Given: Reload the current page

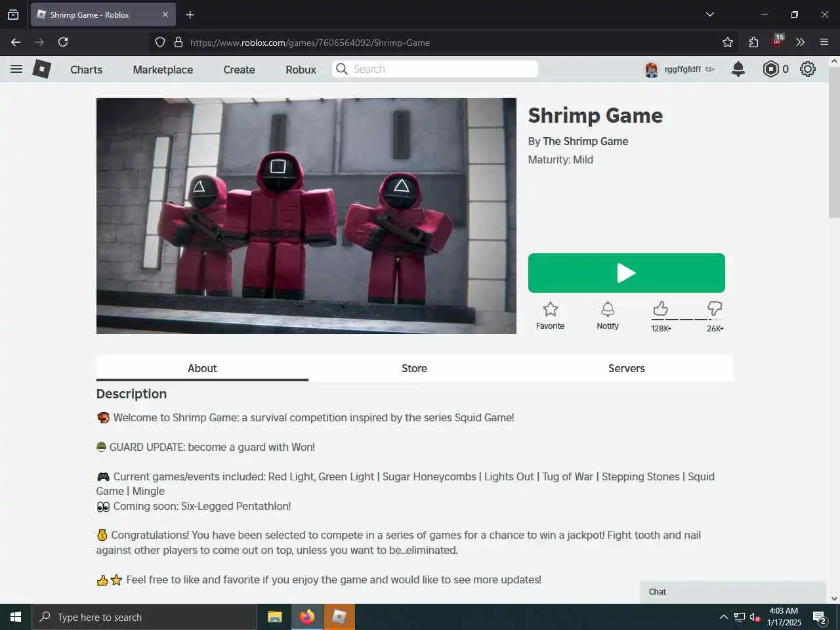Looking at the screenshot, I should pyautogui.click(x=63, y=42).
